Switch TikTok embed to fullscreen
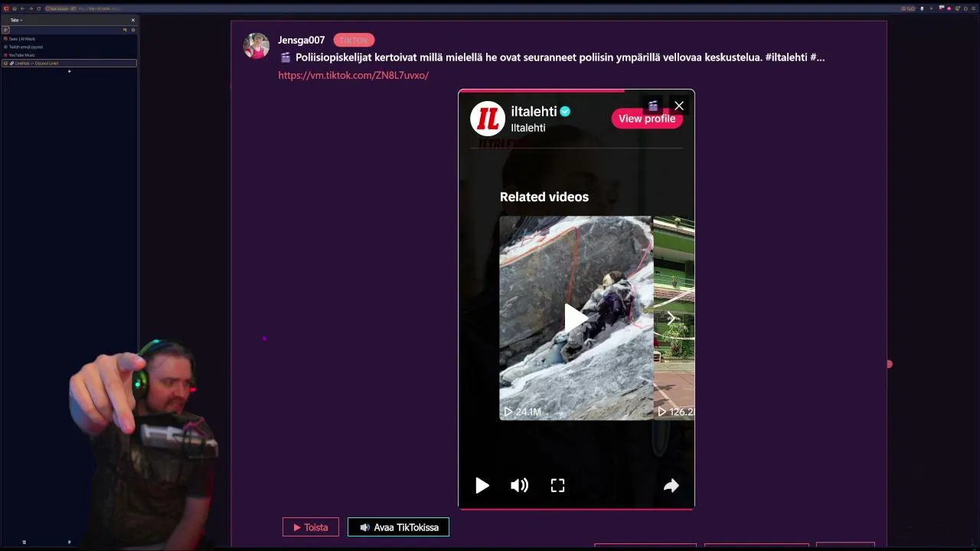This screenshot has width=980, height=551. click(557, 485)
